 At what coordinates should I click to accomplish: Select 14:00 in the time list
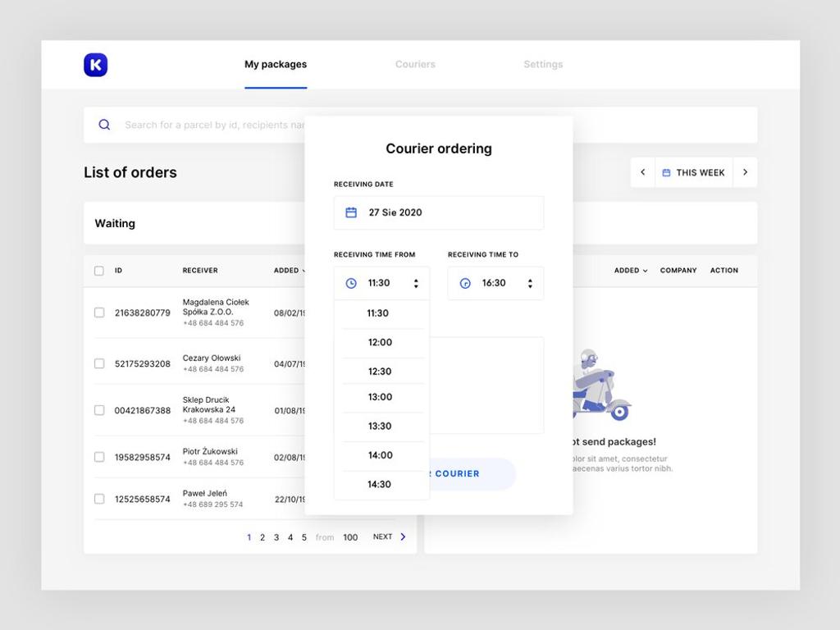click(380, 455)
